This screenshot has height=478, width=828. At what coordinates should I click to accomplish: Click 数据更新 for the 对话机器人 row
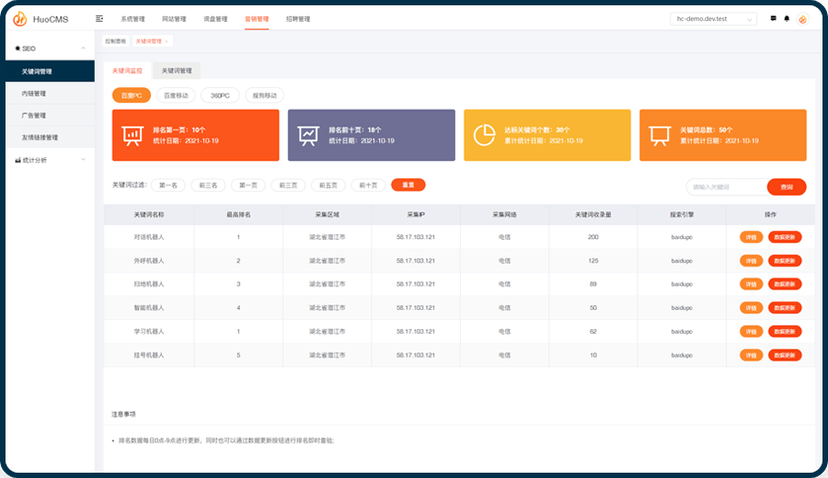(785, 237)
